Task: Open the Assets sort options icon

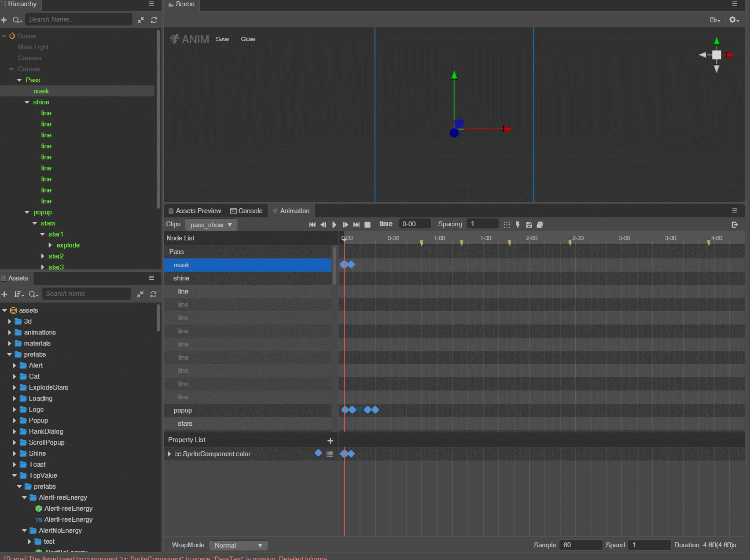Action: coord(18,294)
